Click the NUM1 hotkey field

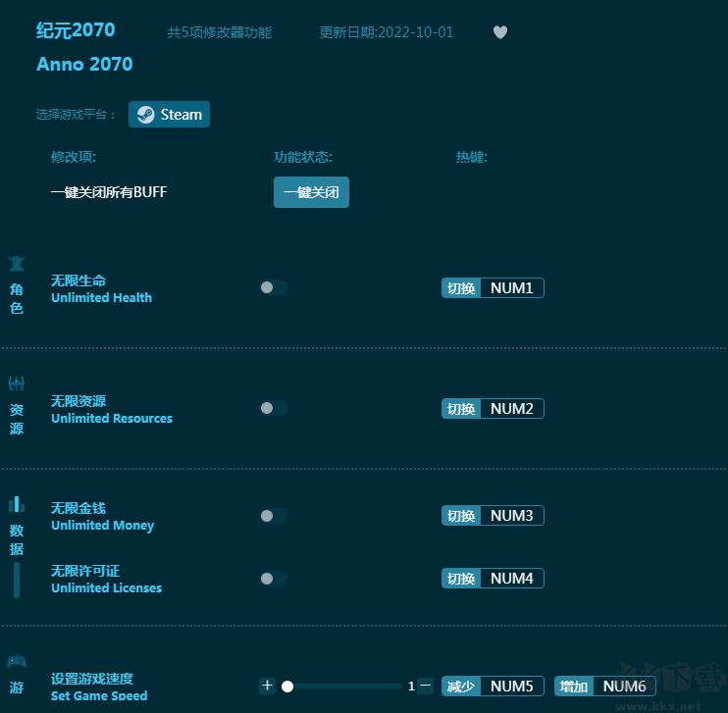[x=511, y=288]
